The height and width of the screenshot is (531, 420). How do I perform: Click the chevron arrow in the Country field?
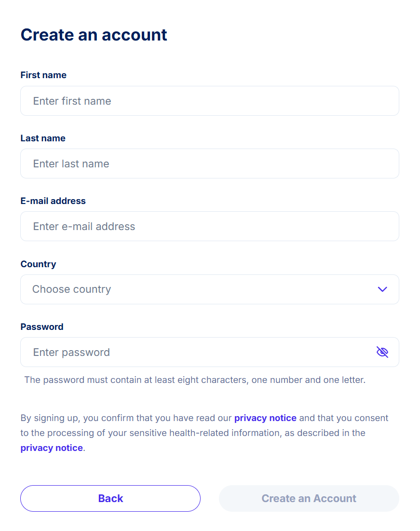point(382,289)
